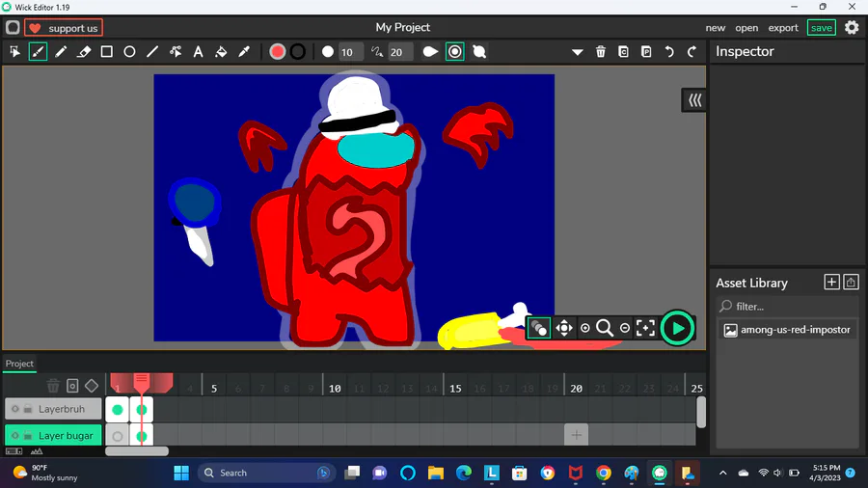Open the export menu
The image size is (868, 488).
[783, 28]
